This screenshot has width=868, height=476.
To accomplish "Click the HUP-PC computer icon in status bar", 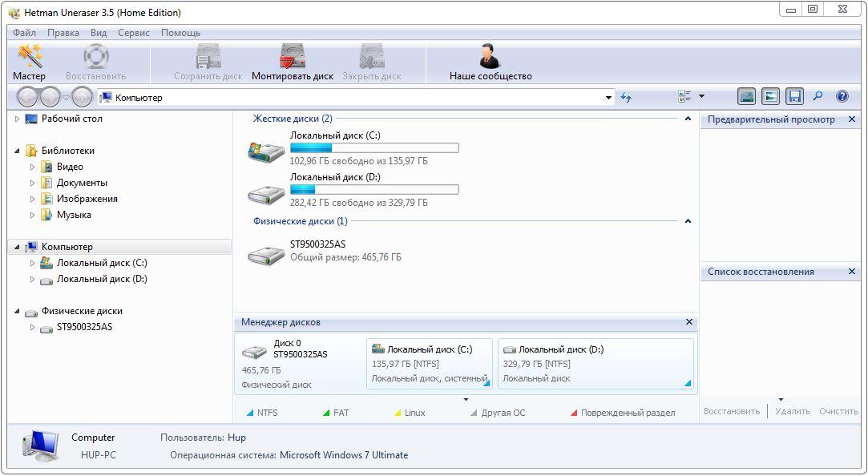I will pos(41,446).
